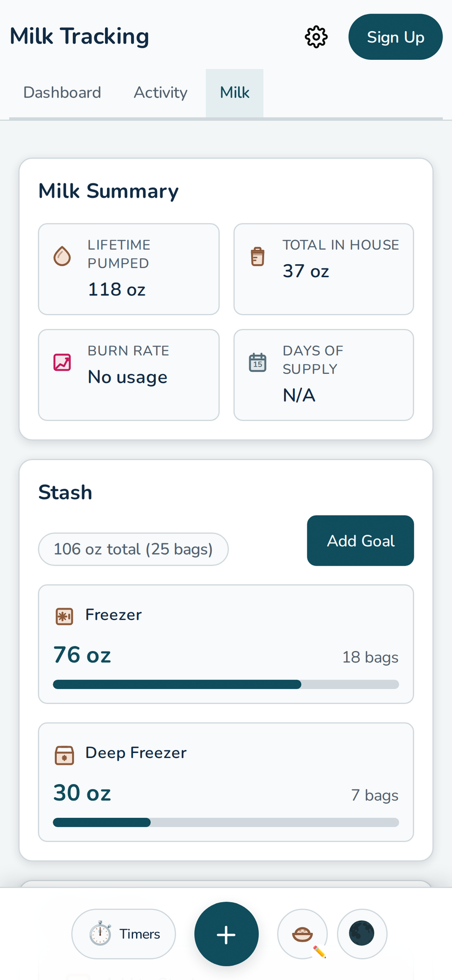
Task: Tap the plus button to add an entry
Action: [x=226, y=933]
